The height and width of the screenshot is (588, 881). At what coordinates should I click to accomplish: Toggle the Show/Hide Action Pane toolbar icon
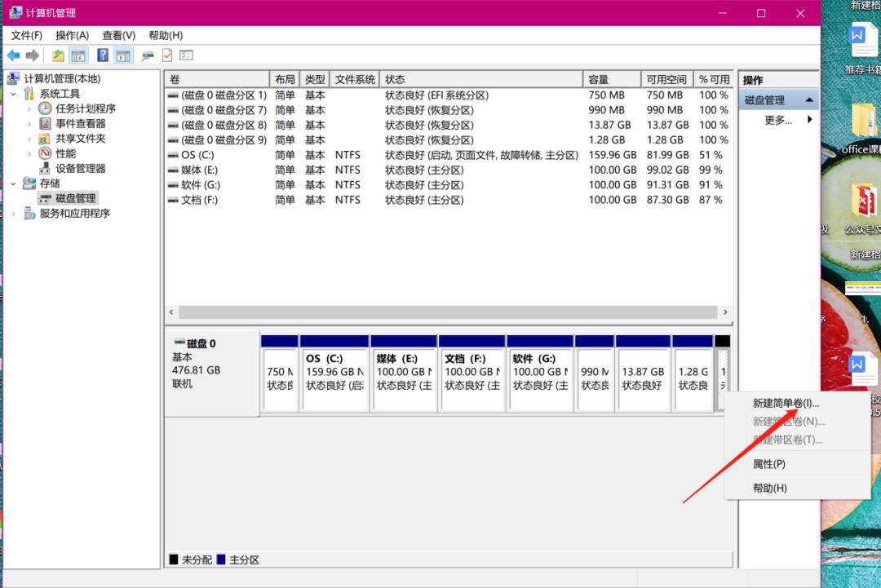point(123,55)
